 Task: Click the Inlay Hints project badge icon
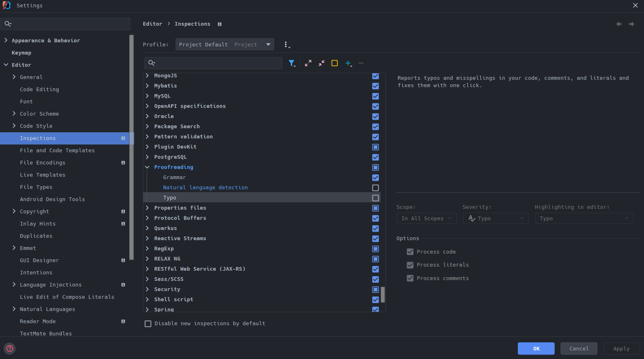pos(123,224)
